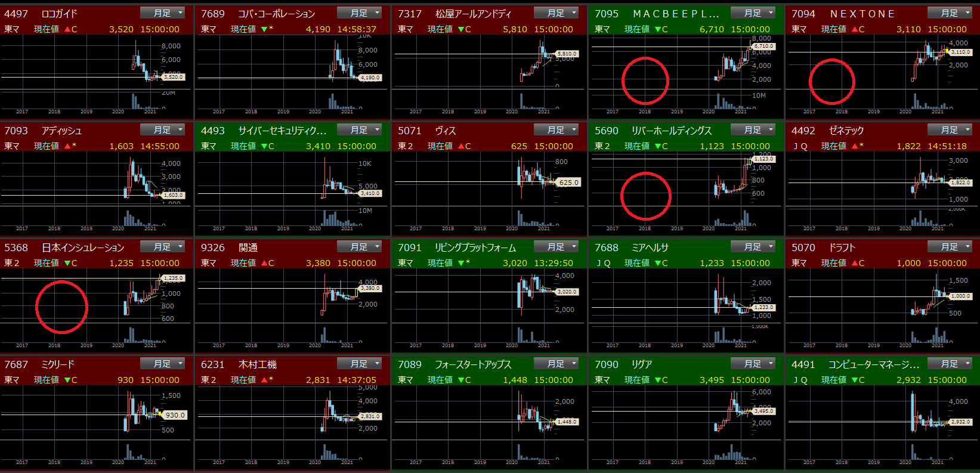Screen dimensions: 980x473
Task: Click the green down-arrow indicator for リグア
Action: 657,380
